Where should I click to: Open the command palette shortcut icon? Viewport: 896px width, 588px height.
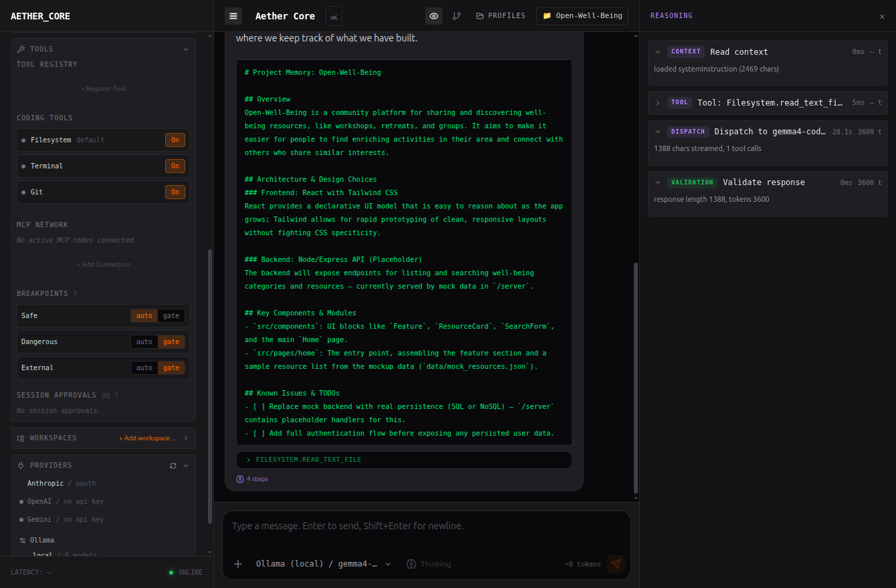coord(334,17)
